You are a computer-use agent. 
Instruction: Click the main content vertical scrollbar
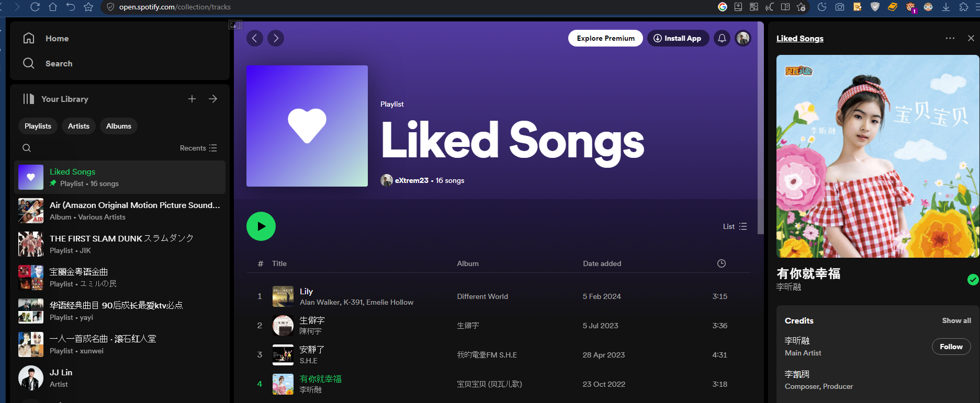coord(761,128)
